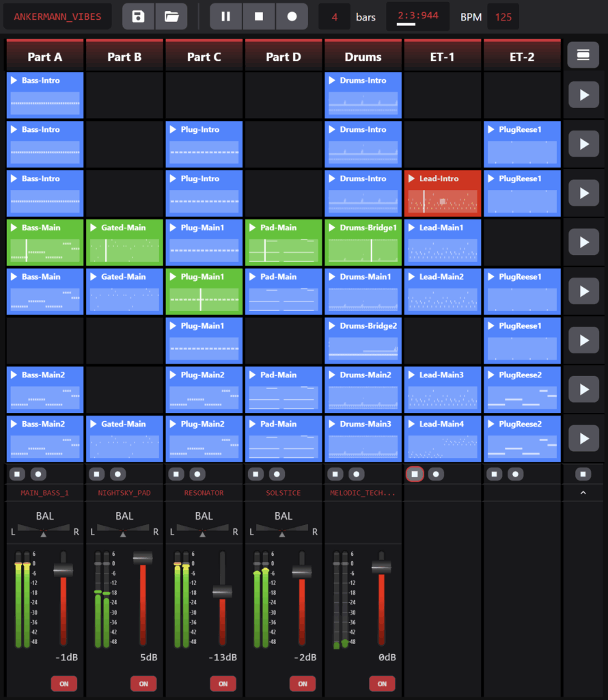
Task: Launch the first scene row play button
Action: [x=583, y=95]
